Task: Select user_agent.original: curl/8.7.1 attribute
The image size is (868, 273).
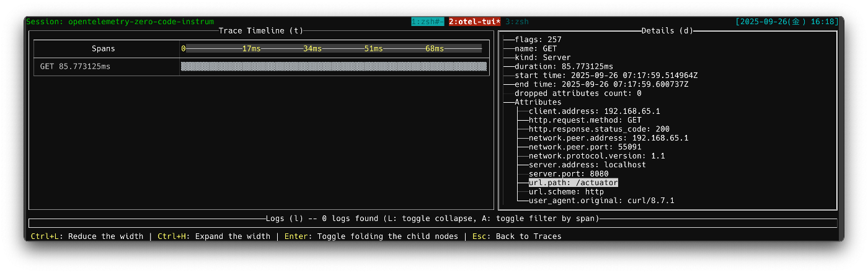Action: [x=602, y=201]
